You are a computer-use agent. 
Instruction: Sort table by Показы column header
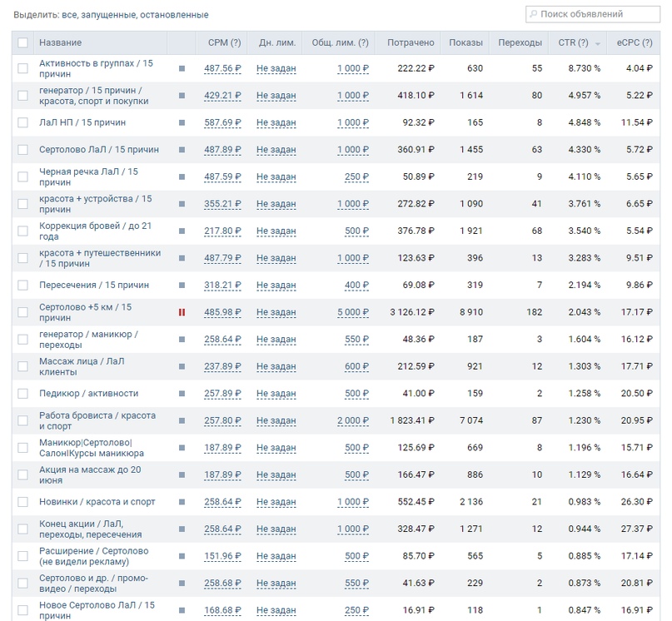[x=465, y=42]
